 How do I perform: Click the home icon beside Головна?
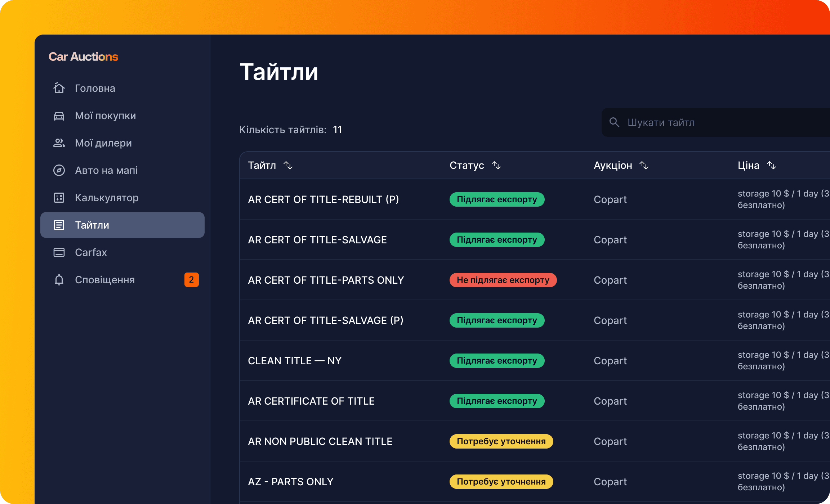click(59, 88)
